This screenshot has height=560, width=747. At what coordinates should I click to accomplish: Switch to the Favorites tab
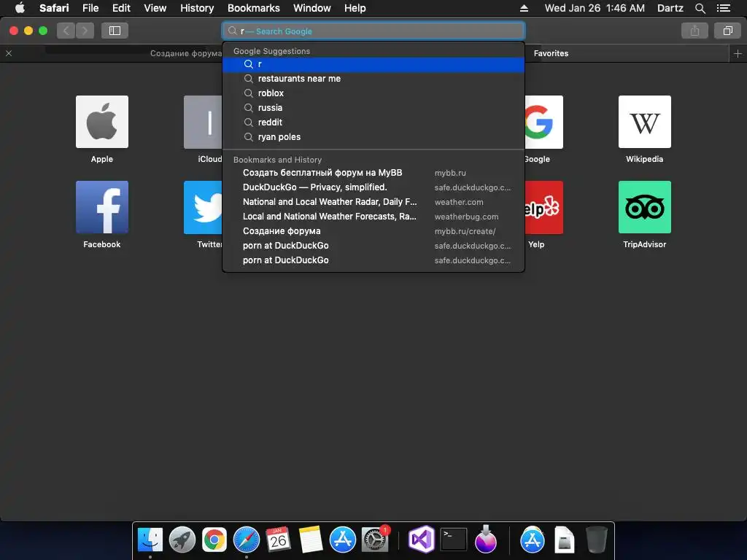tap(551, 53)
